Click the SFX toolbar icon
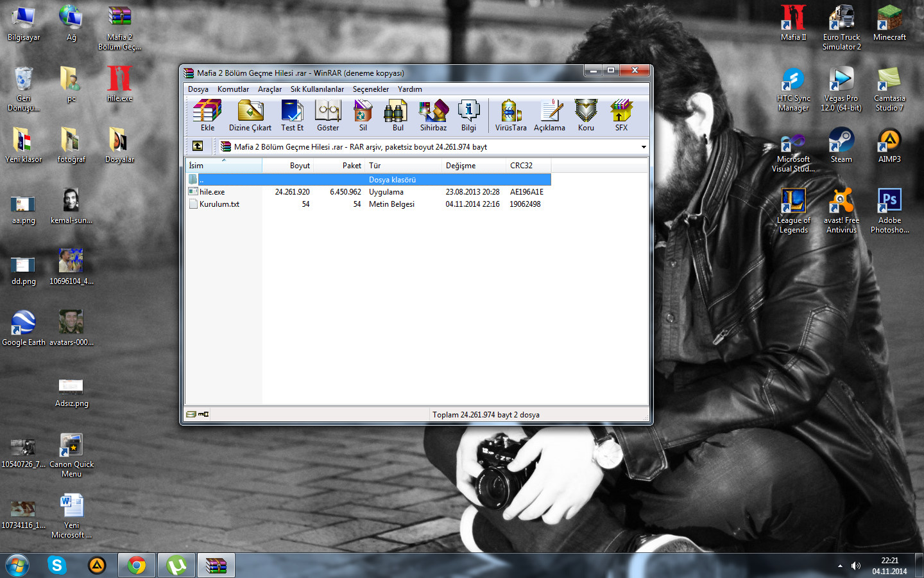 [x=621, y=116]
